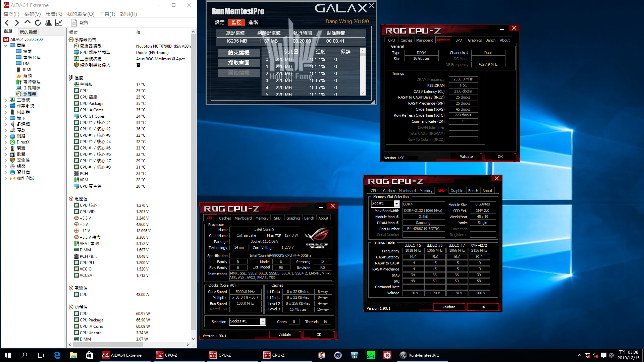
Task: Click OK in CPU-Z CPU window
Action: click(319, 335)
